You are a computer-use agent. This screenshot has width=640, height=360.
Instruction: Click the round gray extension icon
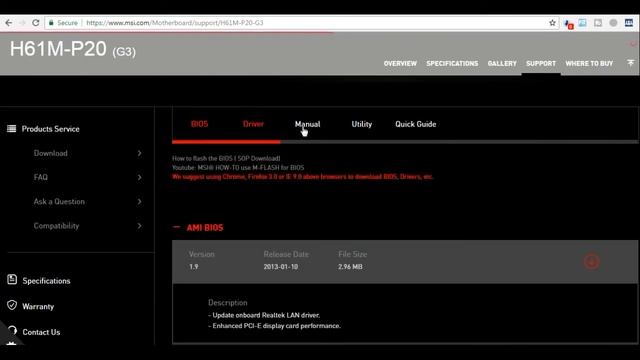coord(613,23)
